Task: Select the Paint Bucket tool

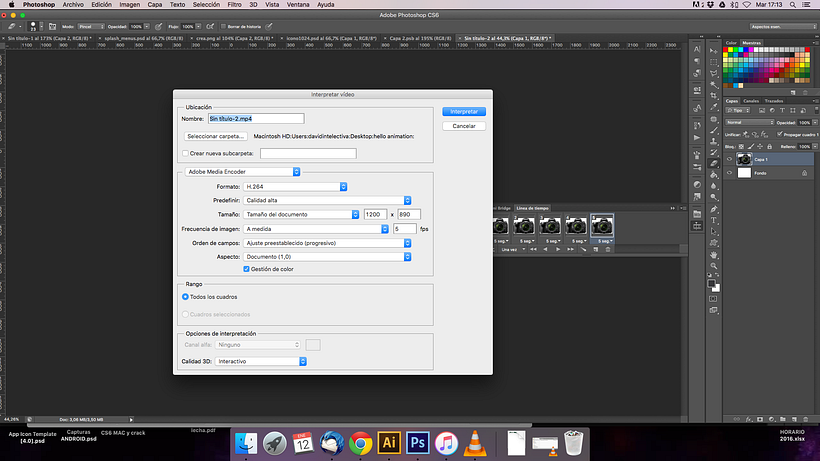Action: 714,175
